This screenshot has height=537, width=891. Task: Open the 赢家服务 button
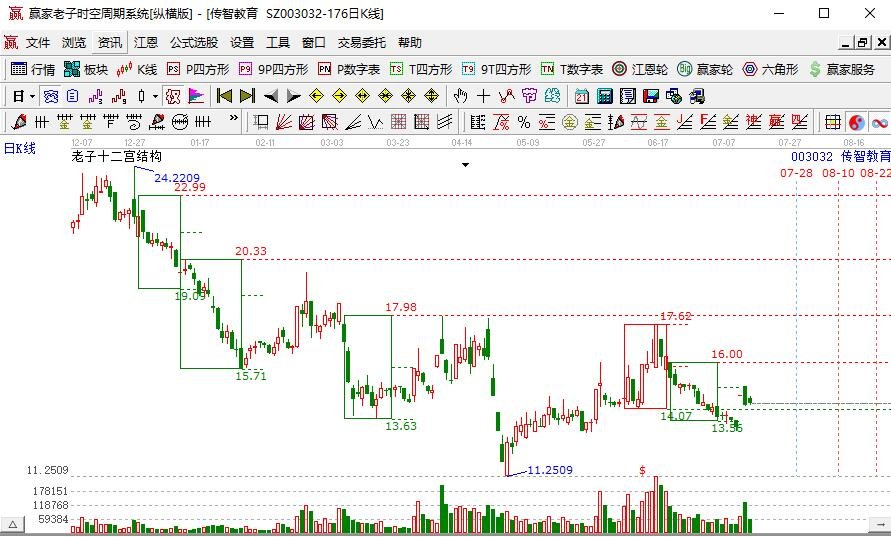[842, 69]
